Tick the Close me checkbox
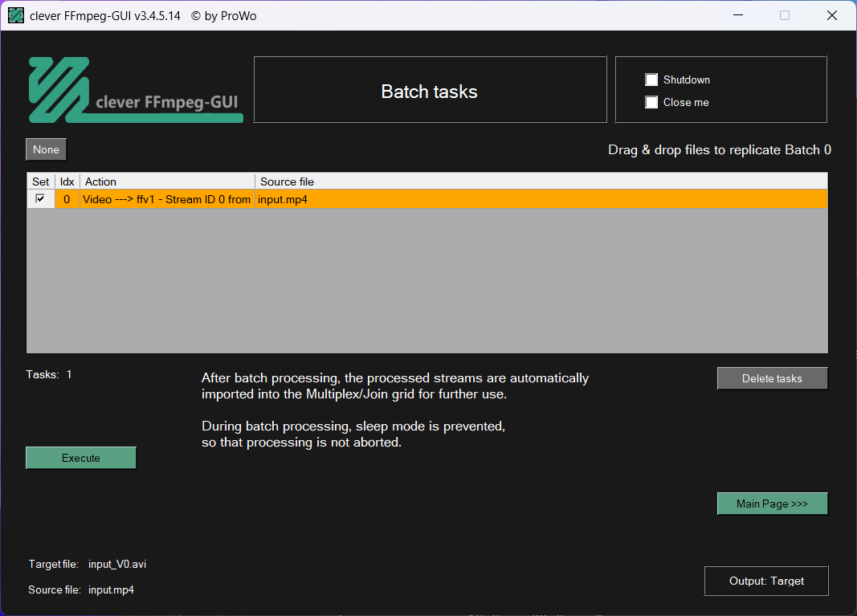Screen dimensions: 857x616 (x=651, y=102)
